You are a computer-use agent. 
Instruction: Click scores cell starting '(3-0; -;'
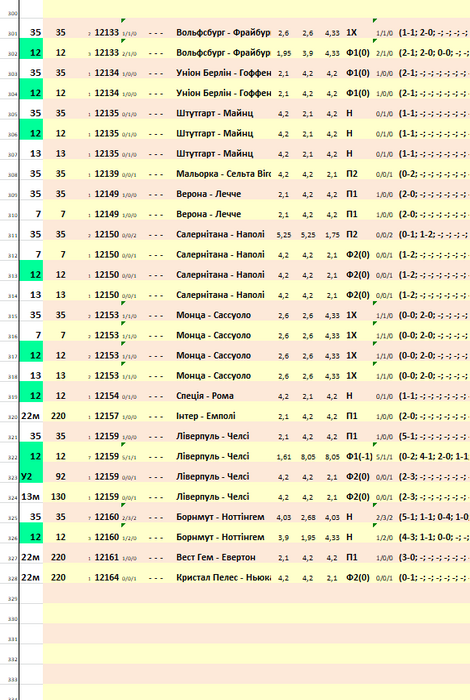tap(433, 557)
